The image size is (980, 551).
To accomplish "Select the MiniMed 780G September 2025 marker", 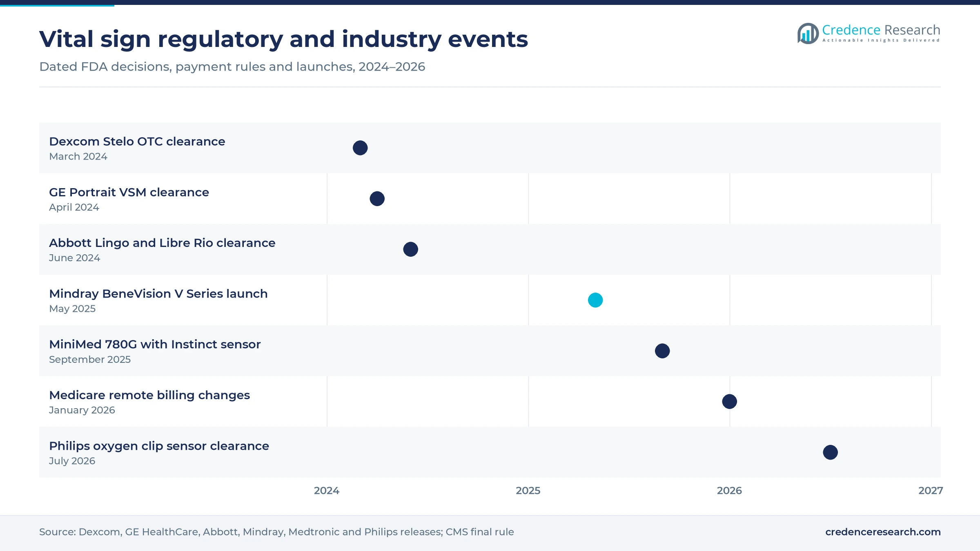I will 662,351.
